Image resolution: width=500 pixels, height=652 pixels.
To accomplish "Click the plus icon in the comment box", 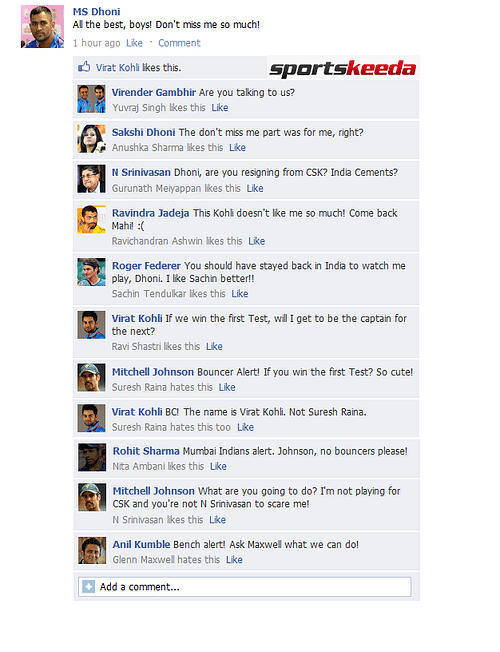I will (x=88, y=587).
